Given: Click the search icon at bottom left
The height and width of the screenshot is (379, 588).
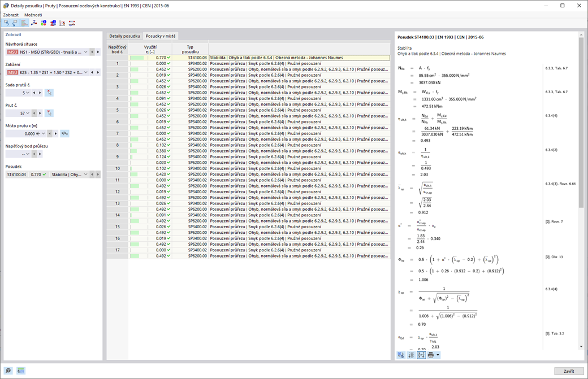Looking at the screenshot, I should [8, 371].
